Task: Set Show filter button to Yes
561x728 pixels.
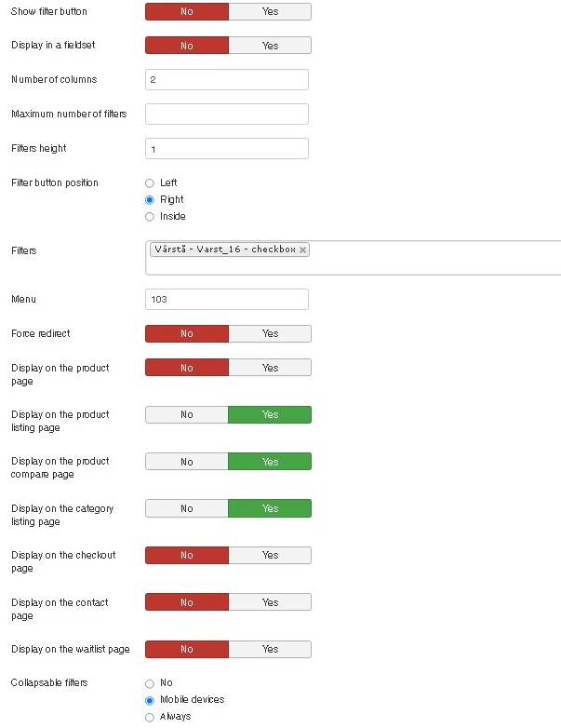Action: click(x=270, y=12)
